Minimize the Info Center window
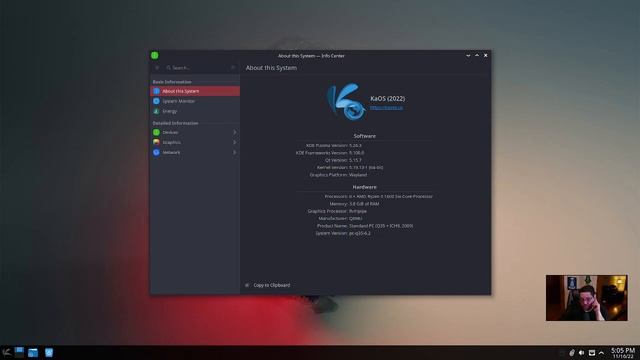640x360 pixels. (x=468, y=56)
